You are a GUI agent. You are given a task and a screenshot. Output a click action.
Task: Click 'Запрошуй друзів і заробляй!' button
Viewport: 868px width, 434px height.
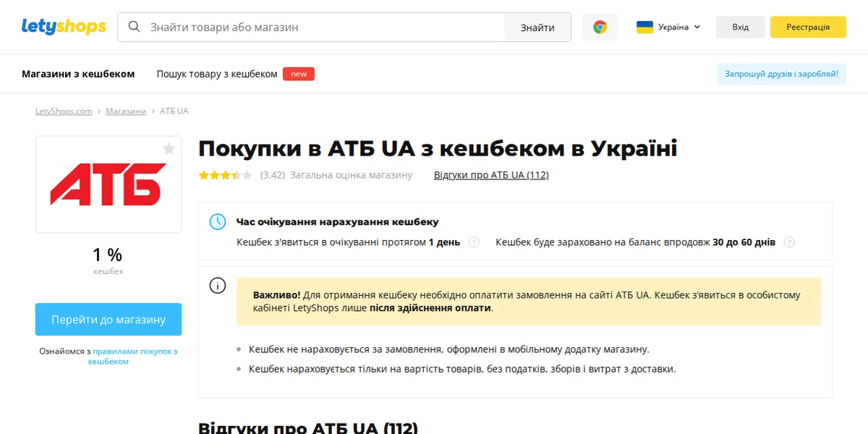(781, 74)
